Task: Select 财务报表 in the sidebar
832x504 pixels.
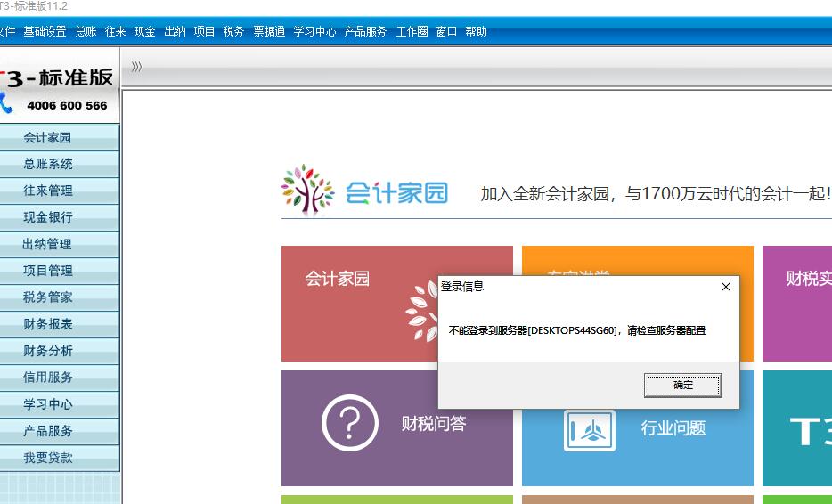Action: [x=60, y=324]
